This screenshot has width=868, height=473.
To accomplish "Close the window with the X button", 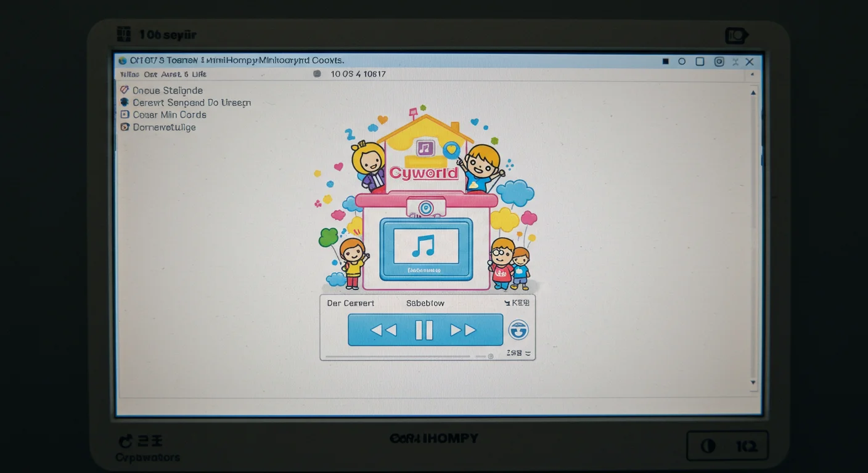I will coord(750,62).
